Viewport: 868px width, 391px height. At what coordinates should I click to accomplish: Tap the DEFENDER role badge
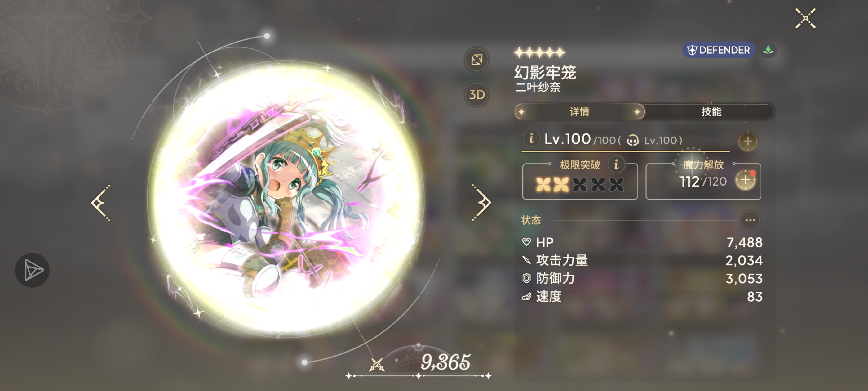718,50
